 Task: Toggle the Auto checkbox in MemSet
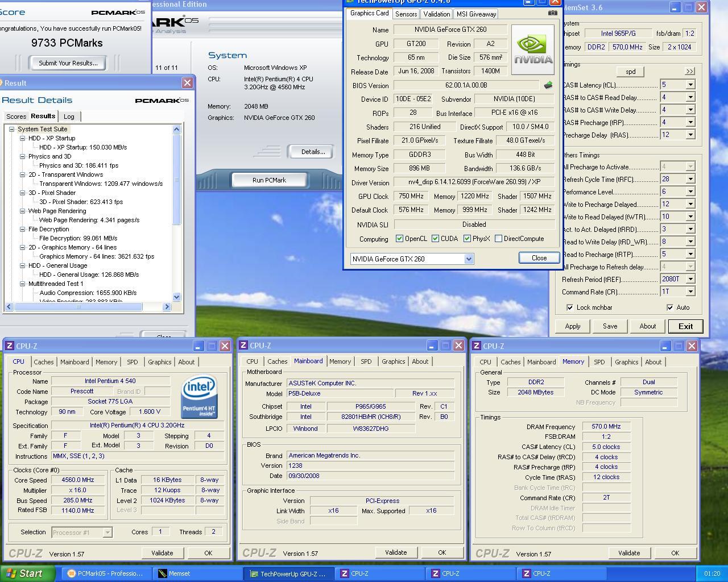[x=670, y=307]
